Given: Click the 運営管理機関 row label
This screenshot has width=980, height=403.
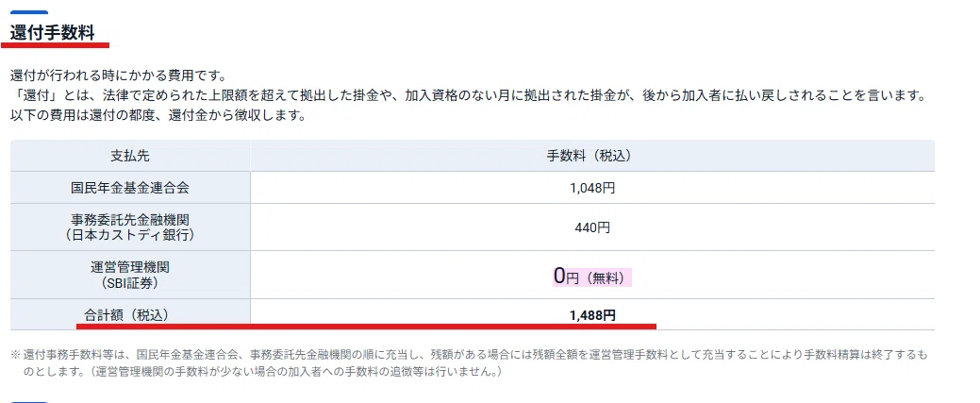Looking at the screenshot, I should tap(130, 267).
